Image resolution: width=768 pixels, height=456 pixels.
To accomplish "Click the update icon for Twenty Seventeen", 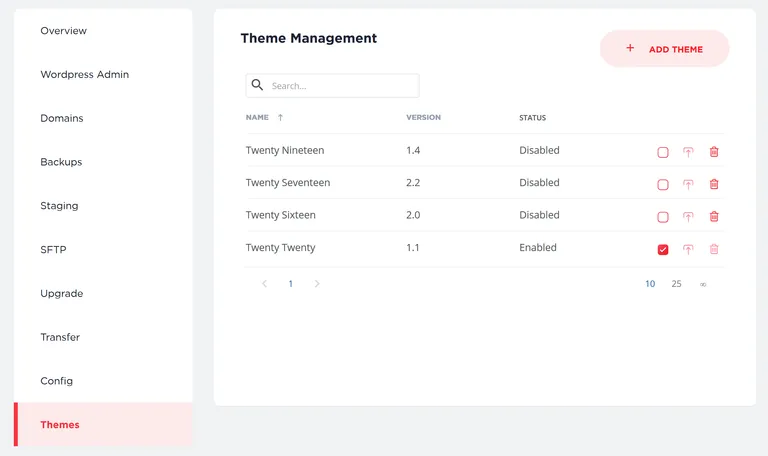I will 688,185.
